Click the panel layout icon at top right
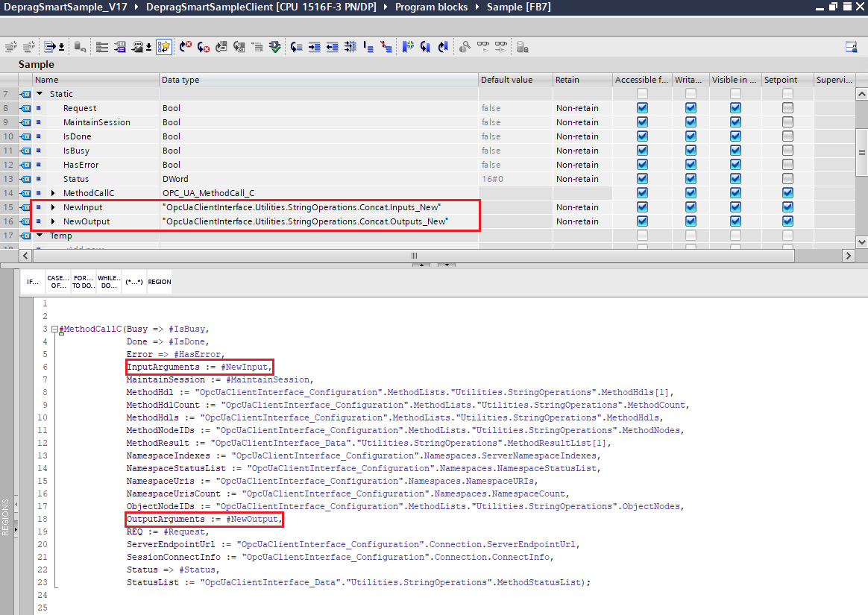The height and width of the screenshot is (615, 868). pos(851,47)
